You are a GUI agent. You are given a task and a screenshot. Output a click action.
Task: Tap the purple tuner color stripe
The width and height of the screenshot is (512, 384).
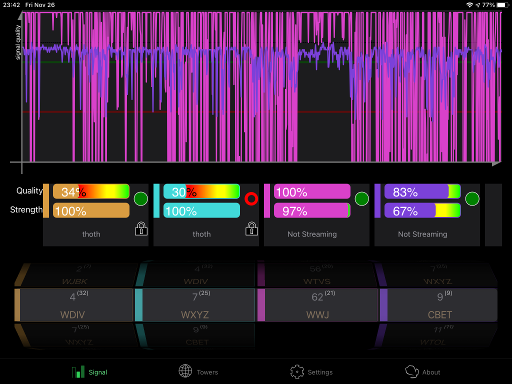tap(377, 201)
